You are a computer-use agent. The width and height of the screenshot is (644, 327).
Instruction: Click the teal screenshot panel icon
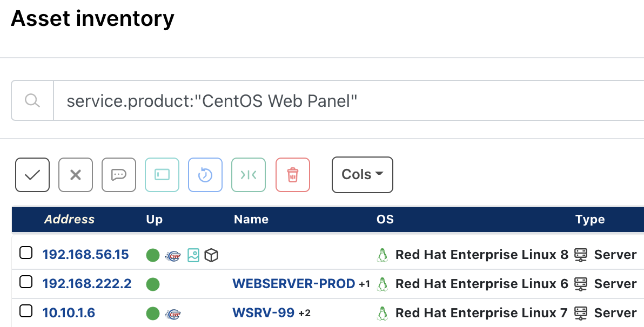pos(162,174)
